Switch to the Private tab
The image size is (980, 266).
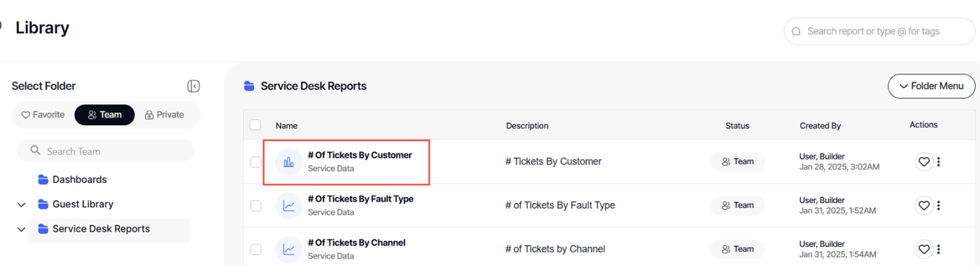(164, 115)
